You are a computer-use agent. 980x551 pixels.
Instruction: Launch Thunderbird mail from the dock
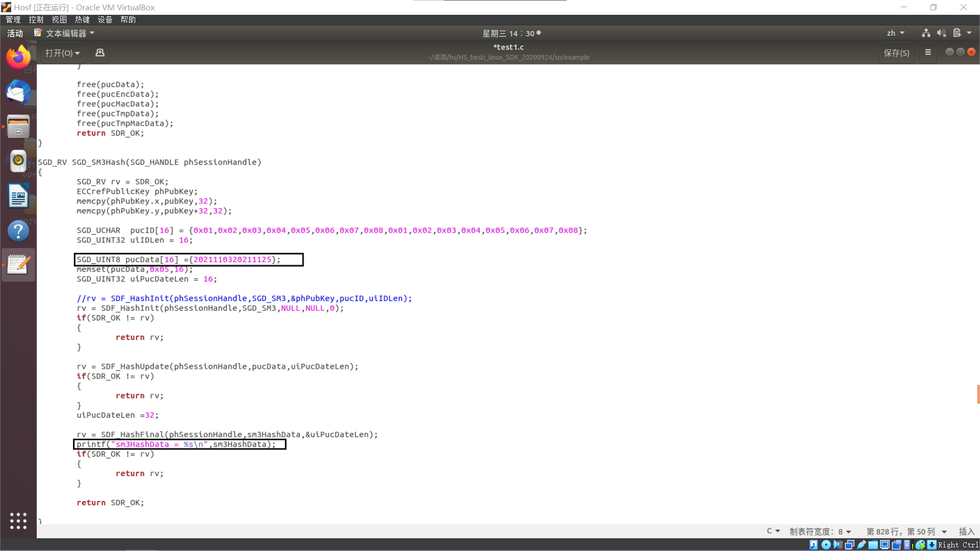pyautogui.click(x=18, y=92)
